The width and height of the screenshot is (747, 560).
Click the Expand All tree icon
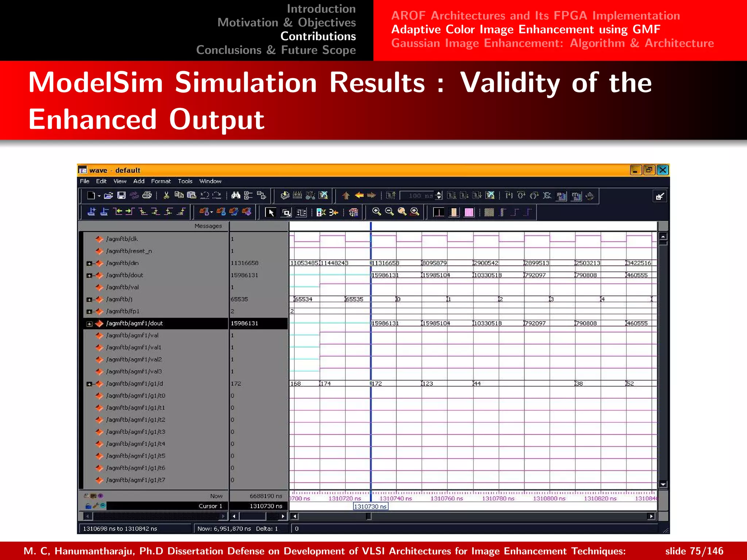tap(248, 196)
